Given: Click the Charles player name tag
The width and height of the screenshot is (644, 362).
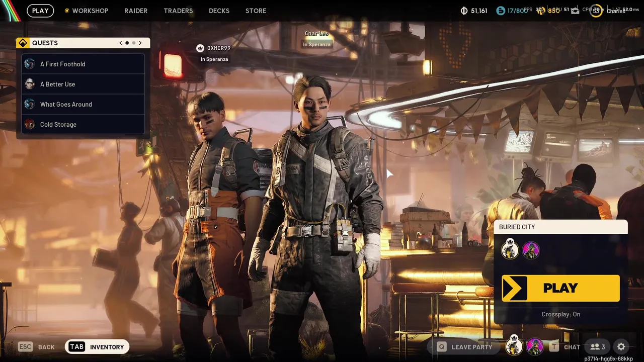Looking at the screenshot, I should pyautogui.click(x=316, y=33).
